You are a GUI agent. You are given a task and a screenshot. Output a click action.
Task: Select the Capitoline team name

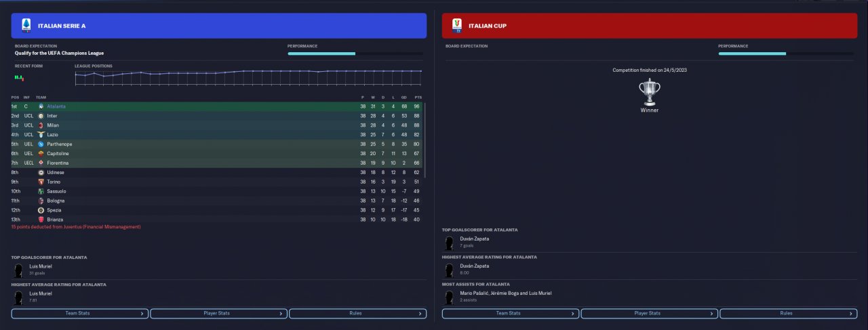tap(58, 154)
